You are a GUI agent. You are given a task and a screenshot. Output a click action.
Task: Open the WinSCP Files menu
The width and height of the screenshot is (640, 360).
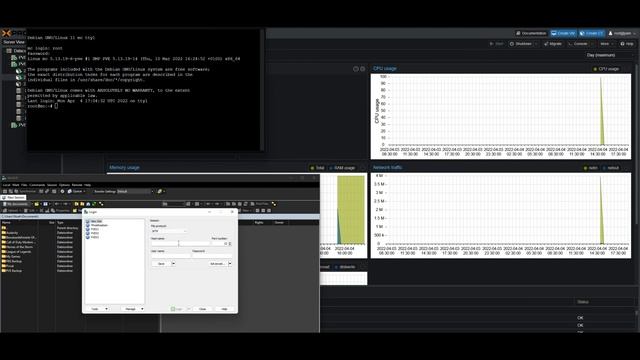24,185
